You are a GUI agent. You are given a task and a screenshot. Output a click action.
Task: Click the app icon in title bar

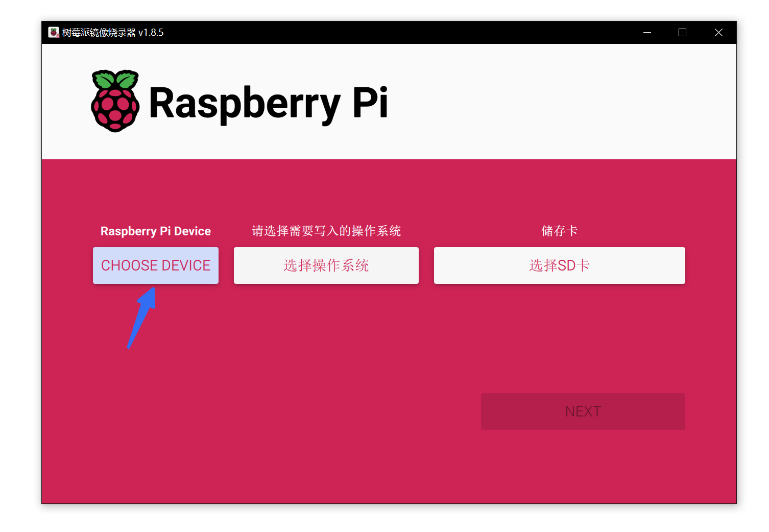[x=54, y=33]
